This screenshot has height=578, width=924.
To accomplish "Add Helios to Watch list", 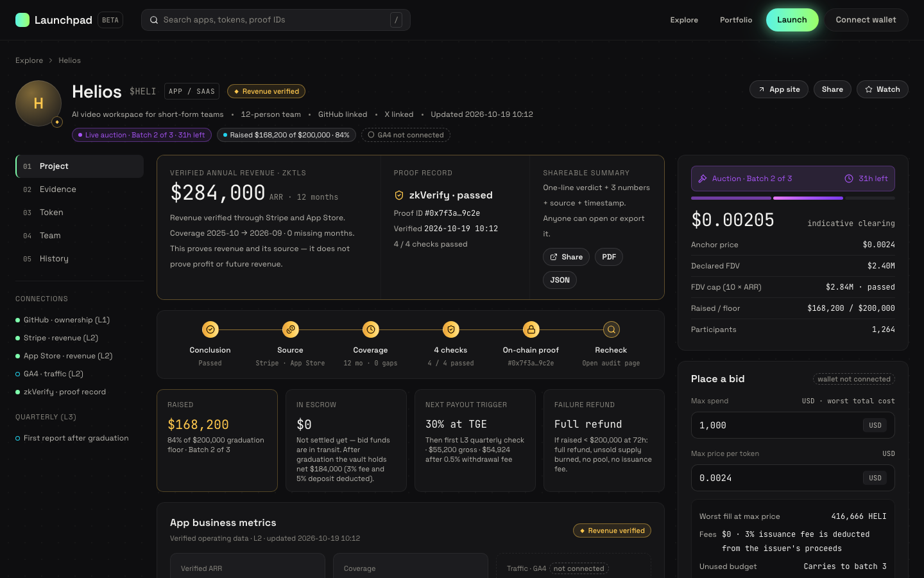I will (882, 89).
